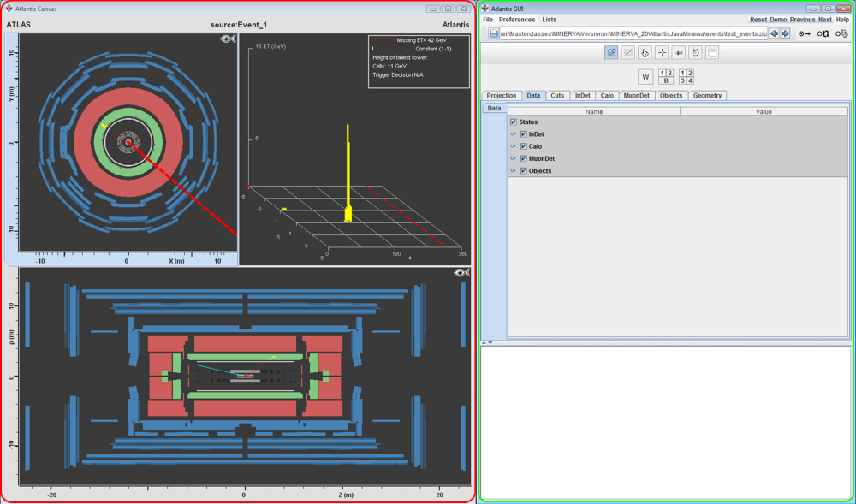Switch to the Cuts tab
856x504 pixels.
(x=557, y=96)
